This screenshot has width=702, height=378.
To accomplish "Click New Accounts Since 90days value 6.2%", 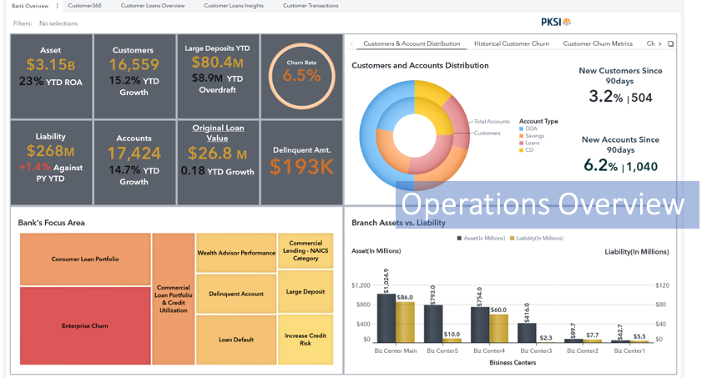I will coord(600,165).
